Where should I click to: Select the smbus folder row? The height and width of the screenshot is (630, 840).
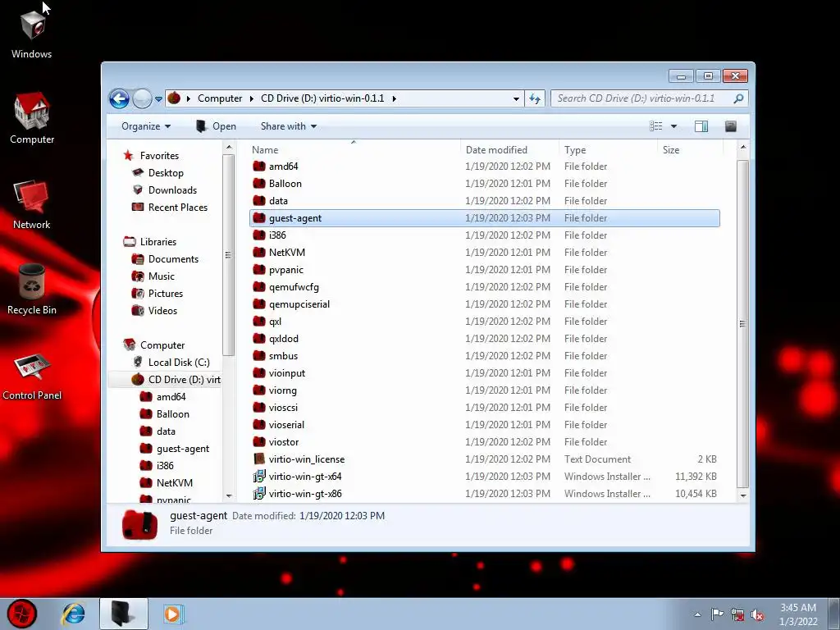485,356
